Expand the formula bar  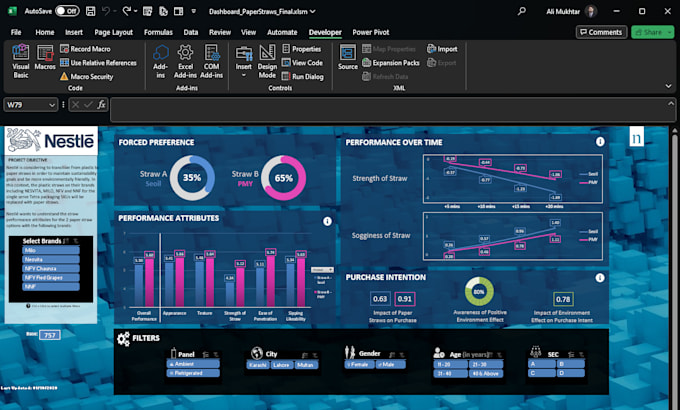click(x=670, y=104)
